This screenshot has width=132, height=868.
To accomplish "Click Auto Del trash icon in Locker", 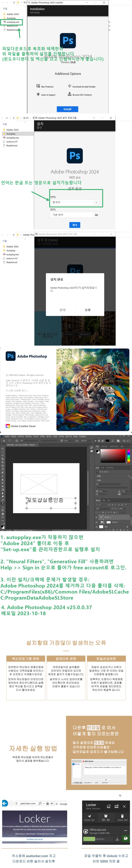I will coord(123,818).
